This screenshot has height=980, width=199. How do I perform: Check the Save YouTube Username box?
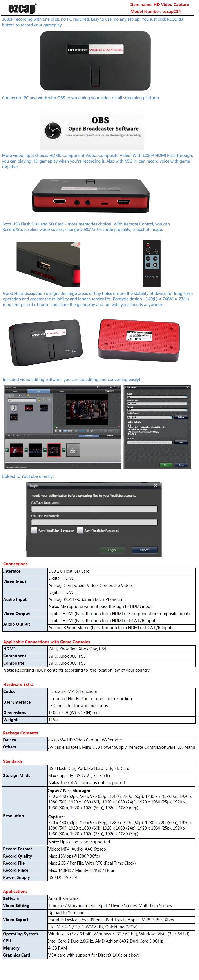click(x=34, y=530)
